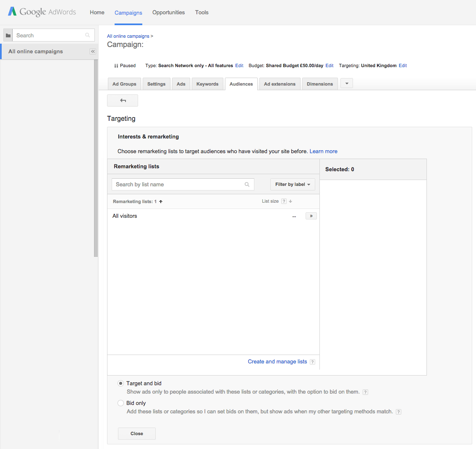Click the back arrow button above Targeting

tap(123, 100)
